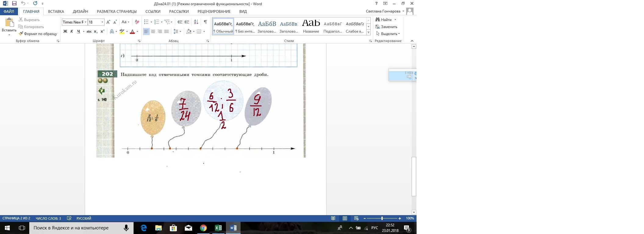Apply the Обычный style
The height and width of the screenshot is (234, 644).
223,26
